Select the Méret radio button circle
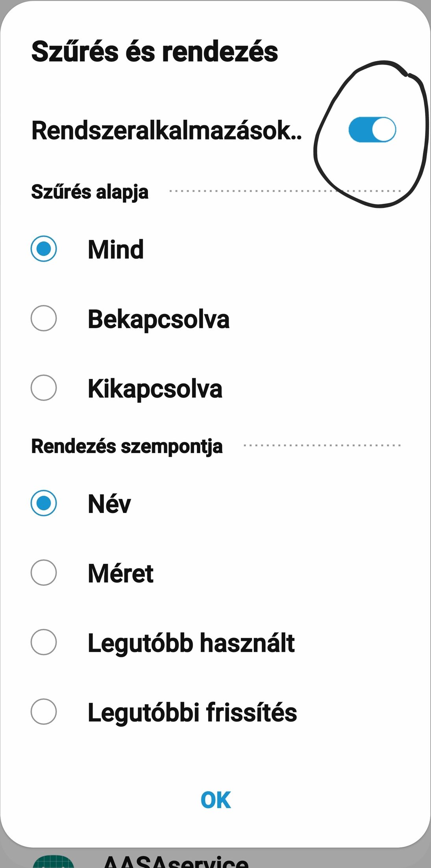431x868 pixels. (x=44, y=572)
